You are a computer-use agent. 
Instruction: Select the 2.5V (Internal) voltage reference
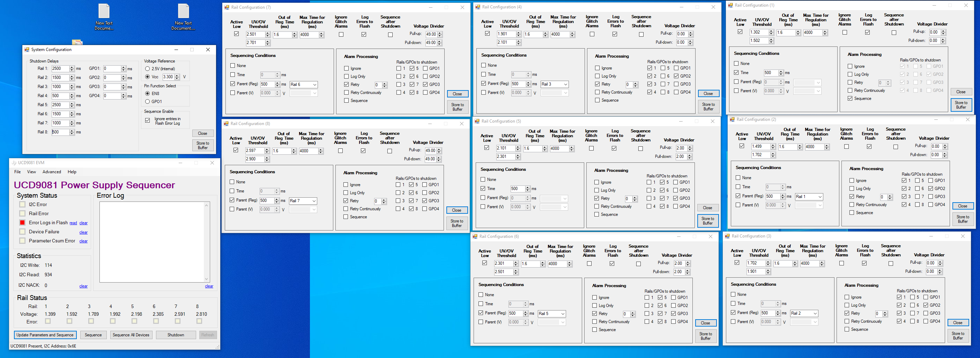tap(147, 69)
